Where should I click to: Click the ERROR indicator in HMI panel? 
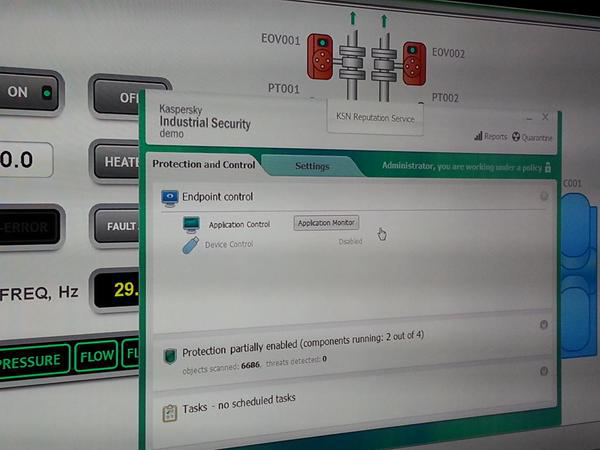point(29,227)
